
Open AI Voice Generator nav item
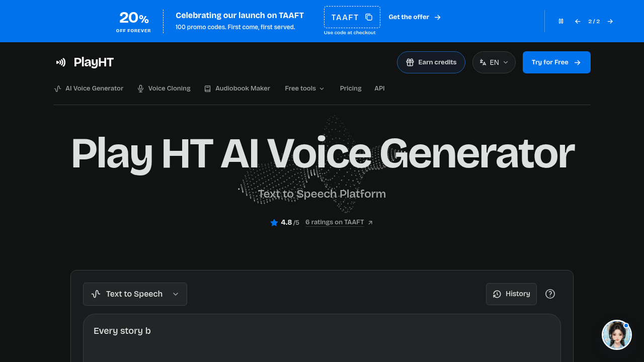(89, 88)
